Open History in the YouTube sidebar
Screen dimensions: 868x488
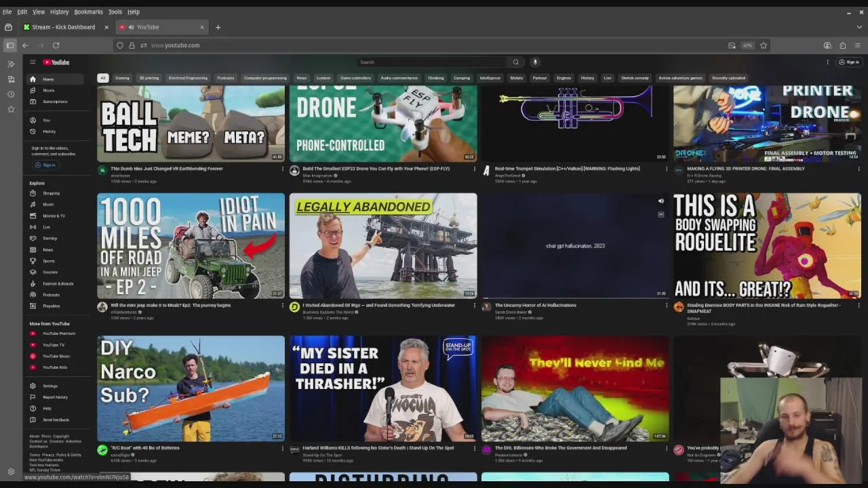point(49,131)
